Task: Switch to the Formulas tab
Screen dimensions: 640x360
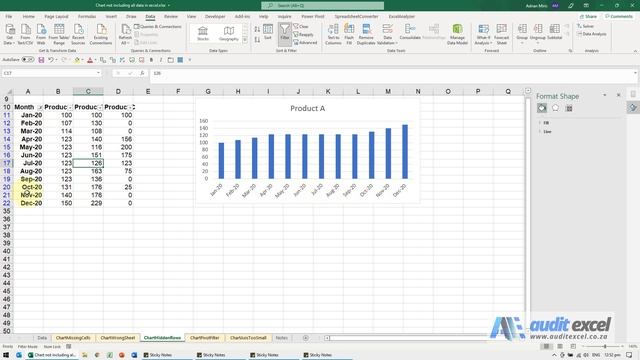Action: pyautogui.click(x=87, y=16)
